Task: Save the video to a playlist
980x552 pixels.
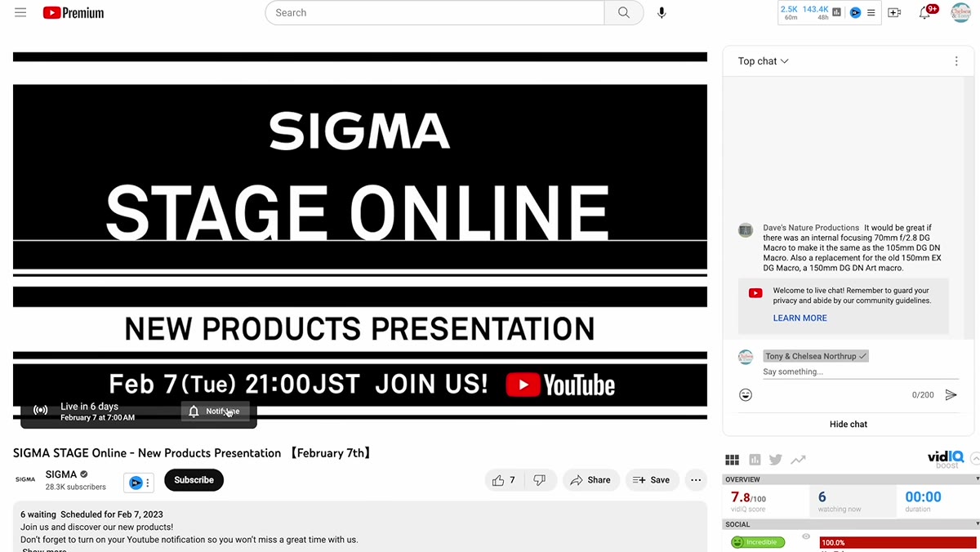Action: click(x=653, y=480)
